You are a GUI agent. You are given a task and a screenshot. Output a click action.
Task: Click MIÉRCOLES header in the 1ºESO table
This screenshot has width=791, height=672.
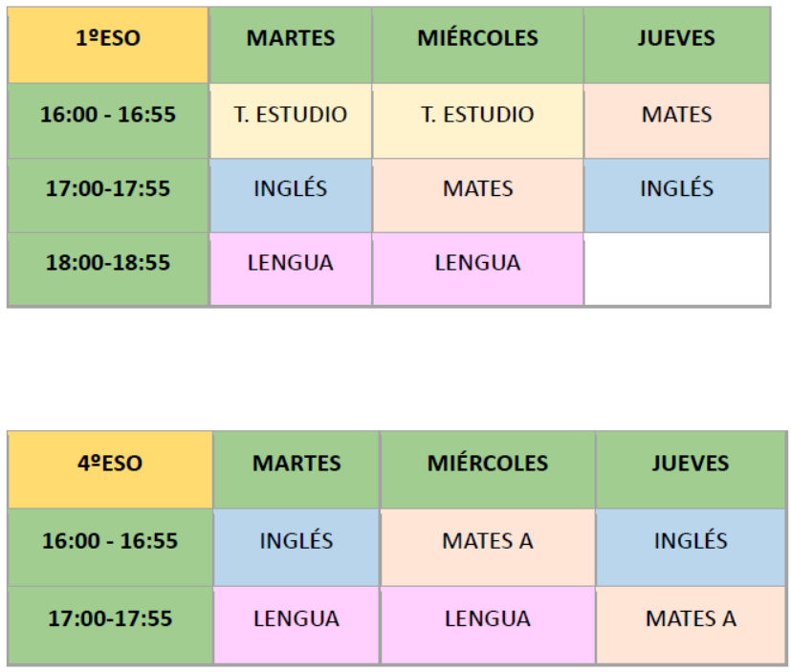click(477, 39)
